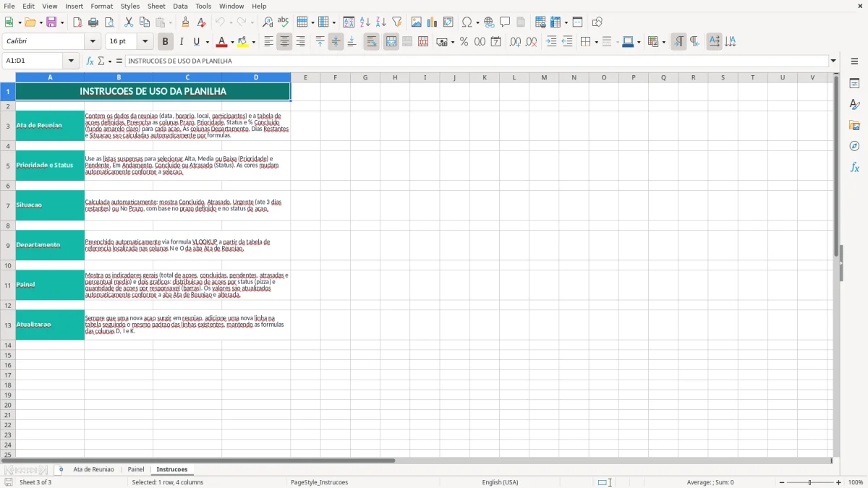Open font color dropdown arrow
Image resolution: width=868 pixels, height=488 pixels.
232,42
